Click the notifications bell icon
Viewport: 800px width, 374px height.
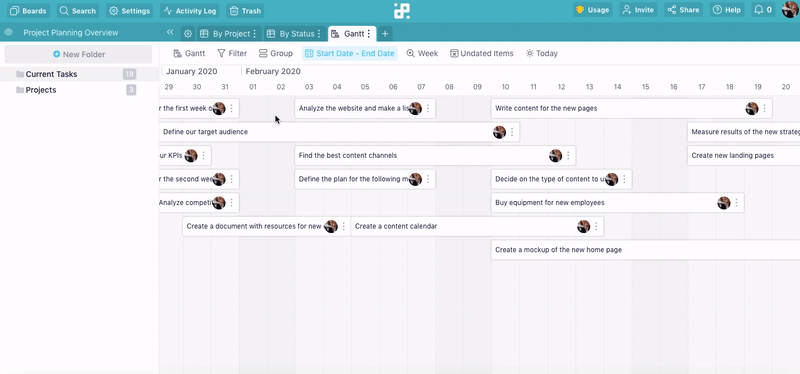click(759, 10)
